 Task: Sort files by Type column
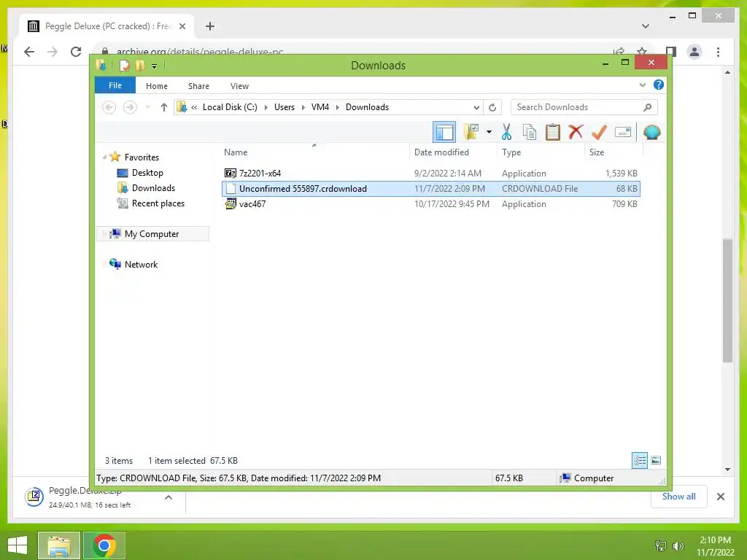click(511, 152)
